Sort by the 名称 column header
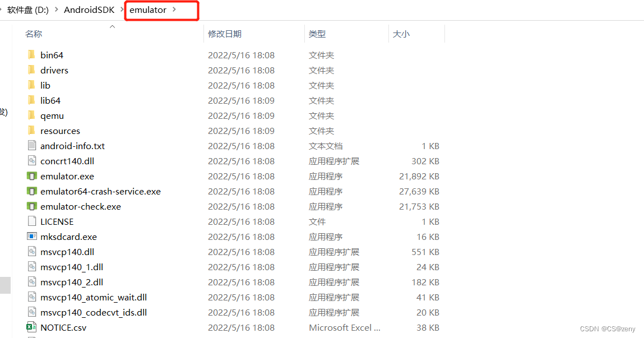Screen dimensions: 644x338 pyautogui.click(x=34, y=34)
